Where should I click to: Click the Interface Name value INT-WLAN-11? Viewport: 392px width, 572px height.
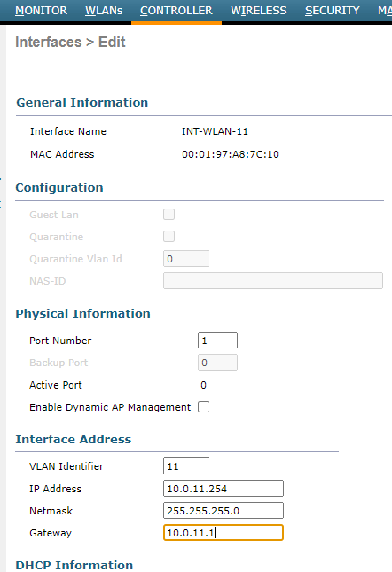pyautogui.click(x=215, y=131)
